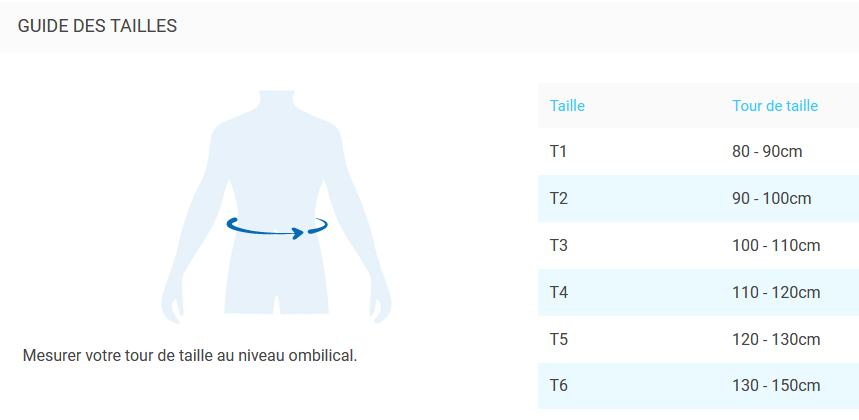The width and height of the screenshot is (859, 420).
Task: Select the 120 - 130cm measurement cell
Action: click(x=776, y=339)
